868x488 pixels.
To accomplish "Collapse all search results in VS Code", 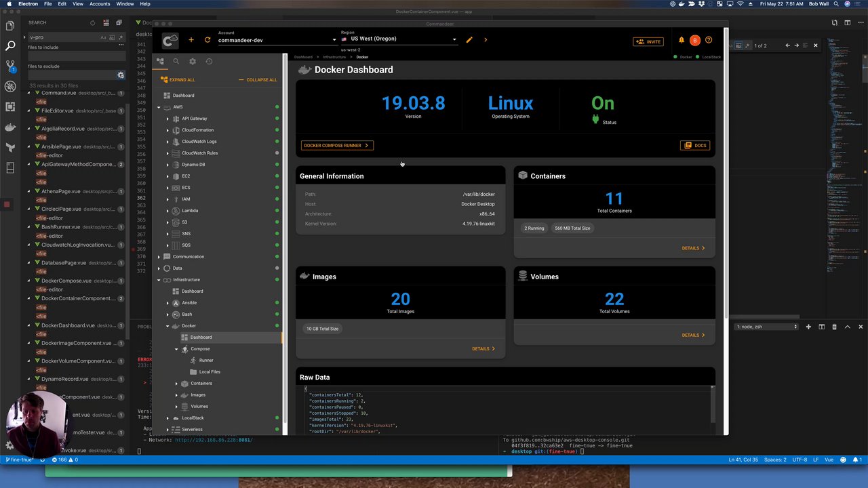I will click(x=119, y=23).
